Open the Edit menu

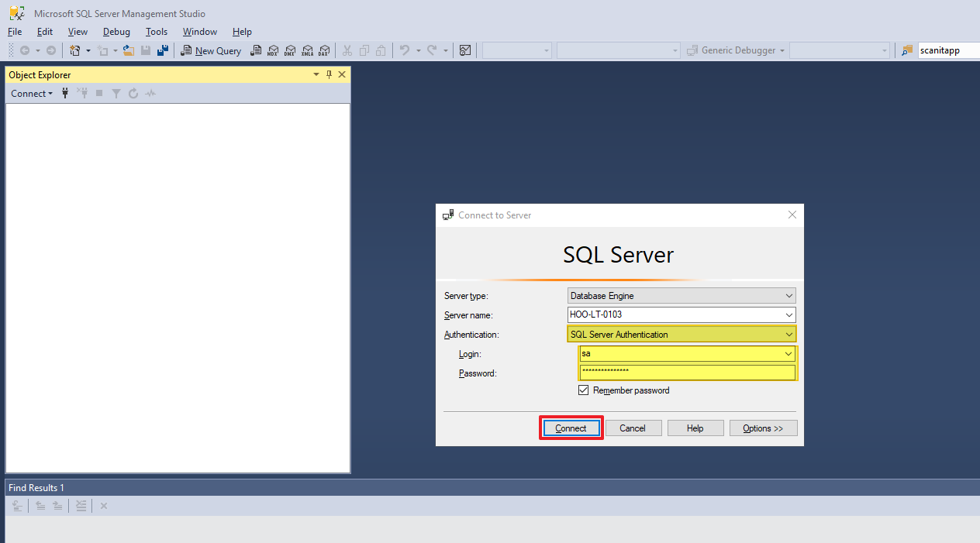coord(45,32)
